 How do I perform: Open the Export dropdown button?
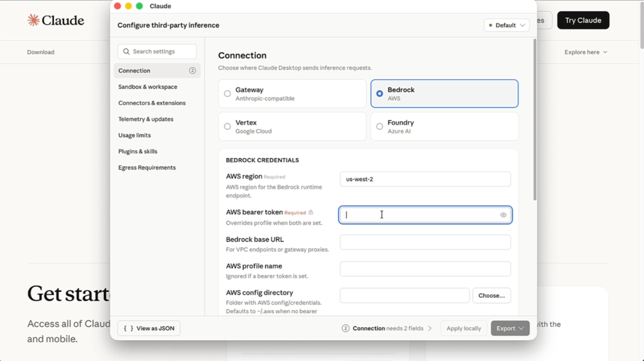coord(510,328)
